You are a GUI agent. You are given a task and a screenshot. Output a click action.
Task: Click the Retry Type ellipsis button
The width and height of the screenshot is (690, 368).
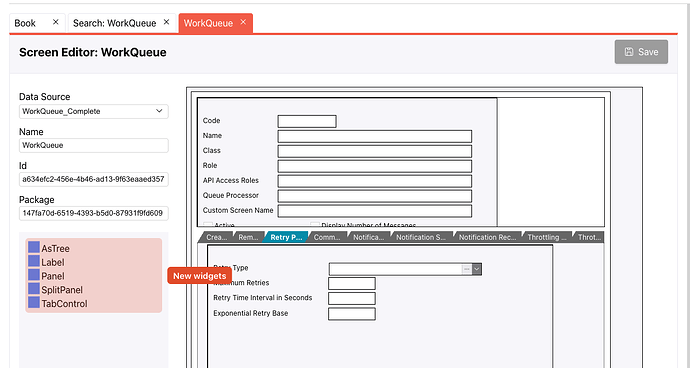(x=467, y=269)
